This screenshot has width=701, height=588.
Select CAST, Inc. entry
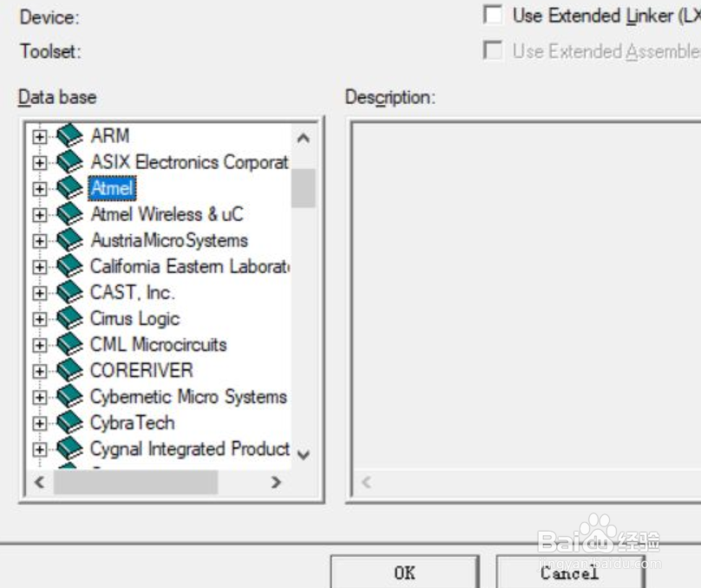(133, 292)
